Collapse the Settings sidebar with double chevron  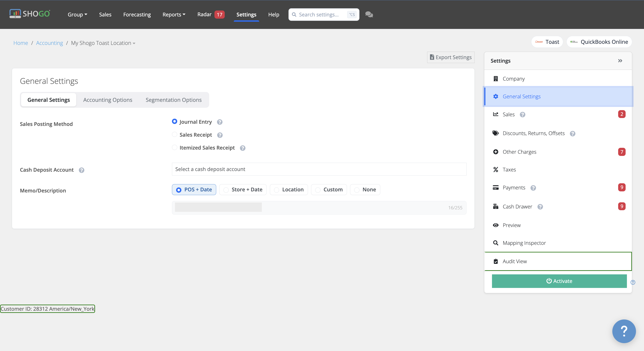click(x=620, y=61)
